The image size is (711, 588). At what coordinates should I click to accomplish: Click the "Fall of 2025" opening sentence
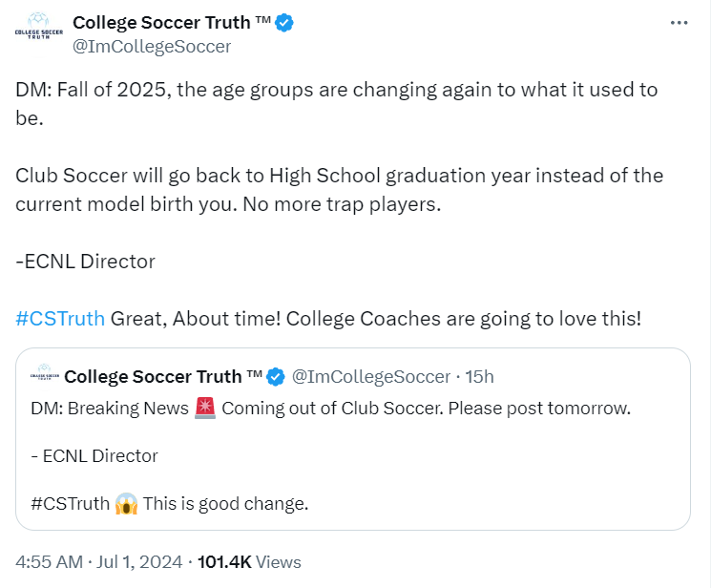336,91
